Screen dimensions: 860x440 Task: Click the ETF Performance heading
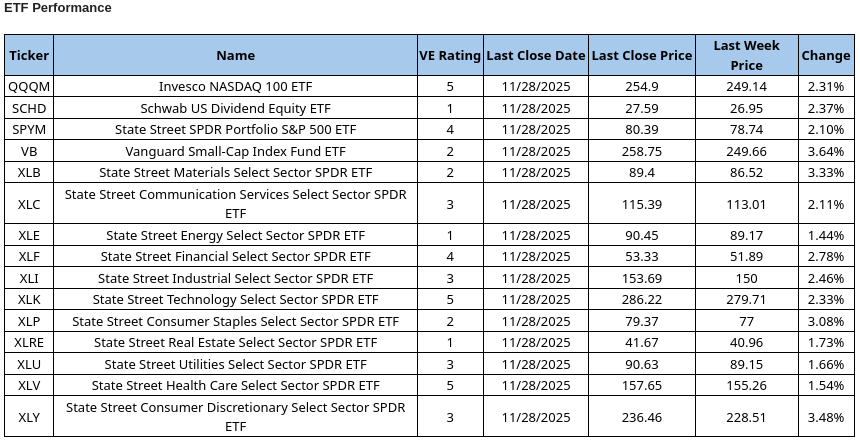(x=59, y=8)
